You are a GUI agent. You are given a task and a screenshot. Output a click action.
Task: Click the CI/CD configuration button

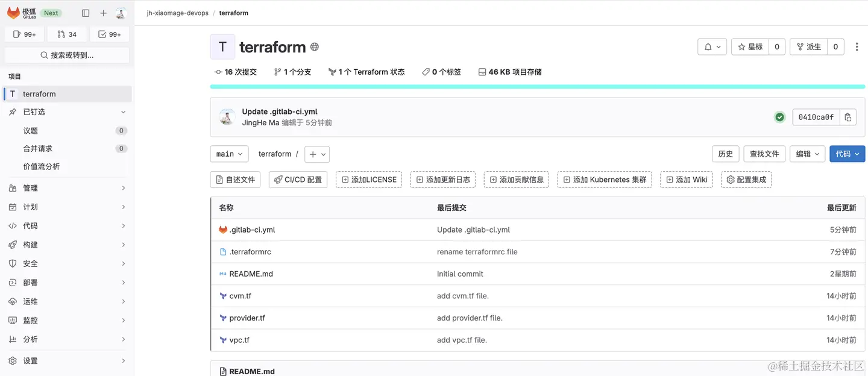point(298,180)
